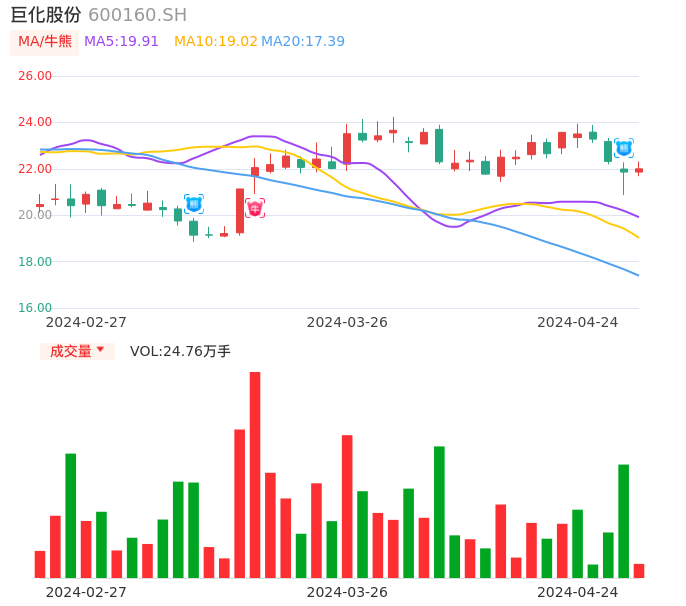Click the 2024-03-26 date label on price axis
The height and width of the screenshot is (606, 686).
tap(347, 322)
